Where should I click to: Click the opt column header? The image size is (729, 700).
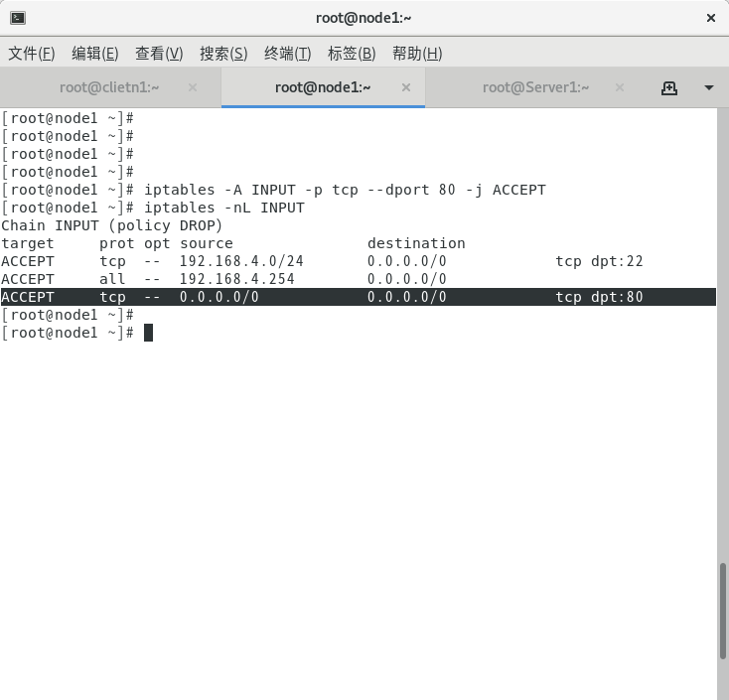point(157,243)
